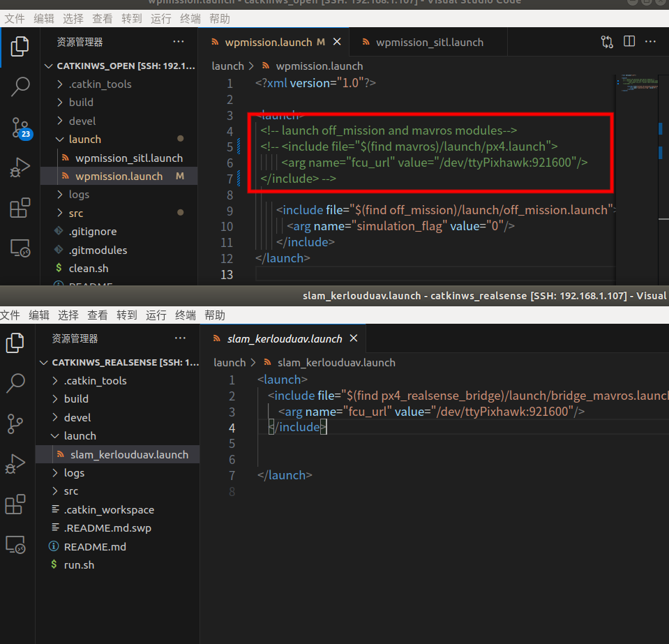This screenshot has height=644, width=669.
Task: Collapse the CATKINWS_REALSENSE root folder
Action: pos(105,363)
